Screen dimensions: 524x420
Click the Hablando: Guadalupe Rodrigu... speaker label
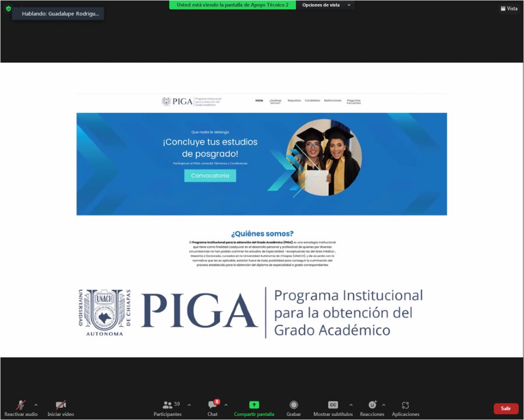pyautogui.click(x=58, y=14)
